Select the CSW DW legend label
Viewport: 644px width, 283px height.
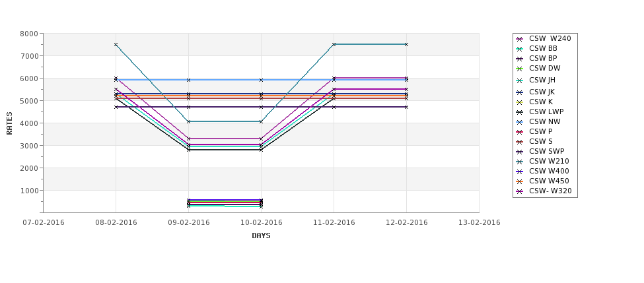pyautogui.click(x=545, y=68)
